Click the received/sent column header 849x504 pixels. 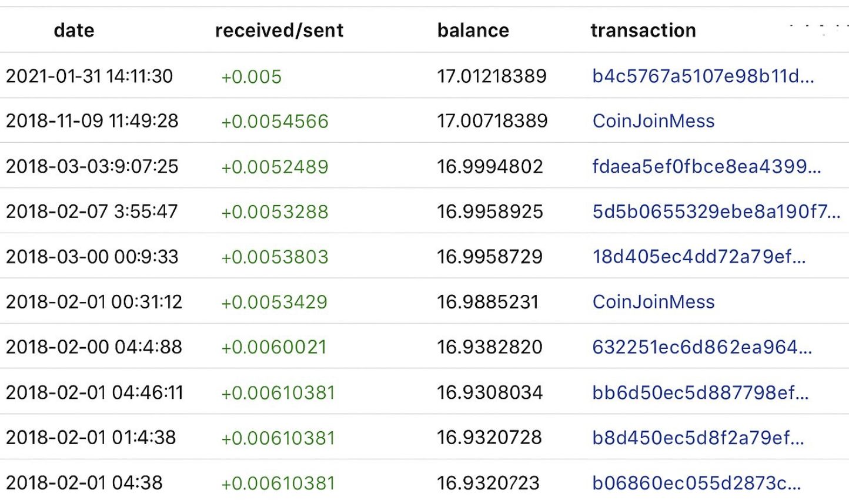pyautogui.click(x=279, y=31)
